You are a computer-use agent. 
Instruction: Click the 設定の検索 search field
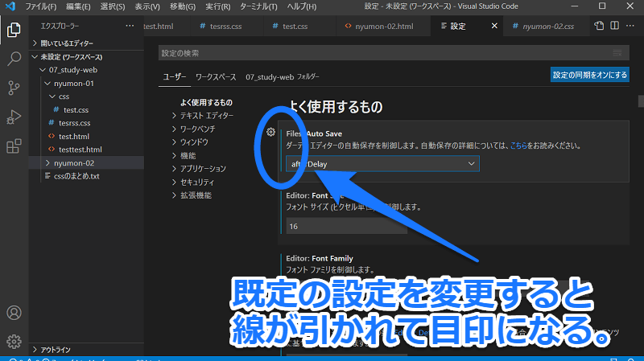[386, 53]
